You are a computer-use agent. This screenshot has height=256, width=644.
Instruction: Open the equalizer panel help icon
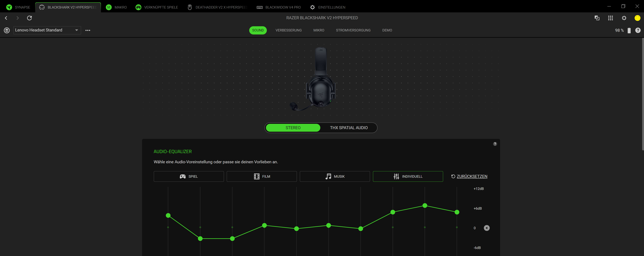coord(495,144)
